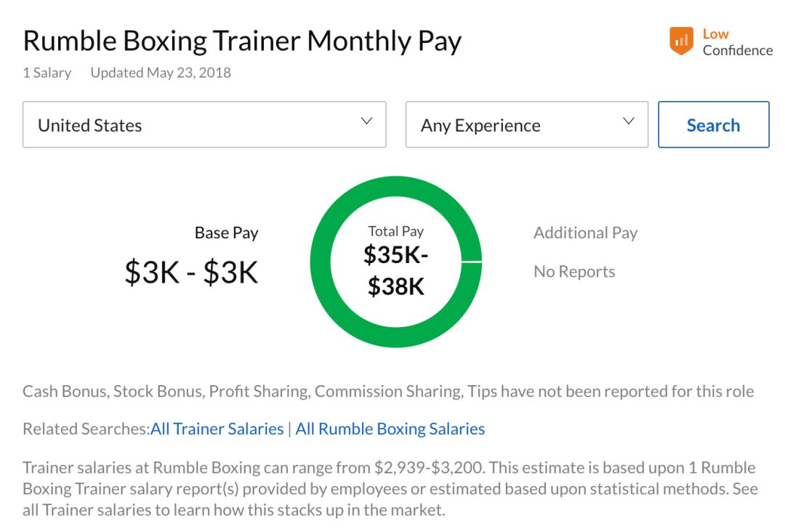Viewport: 785px width, 532px height.
Task: Click the paragraph about Trainer salaries range
Action: coord(389,488)
